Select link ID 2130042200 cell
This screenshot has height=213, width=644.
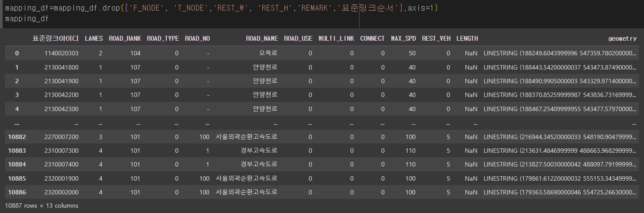coord(61,95)
